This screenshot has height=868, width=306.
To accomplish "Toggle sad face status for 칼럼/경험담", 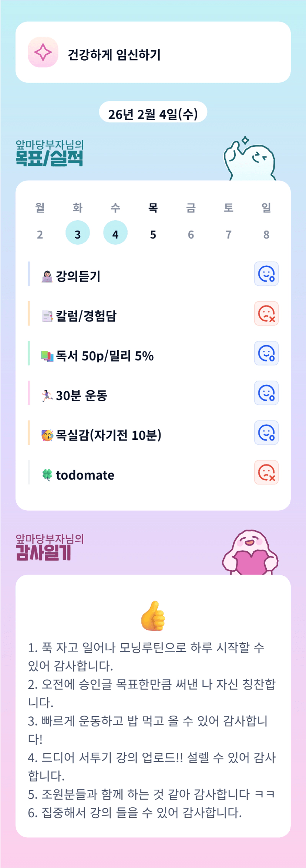I will coord(266,314).
